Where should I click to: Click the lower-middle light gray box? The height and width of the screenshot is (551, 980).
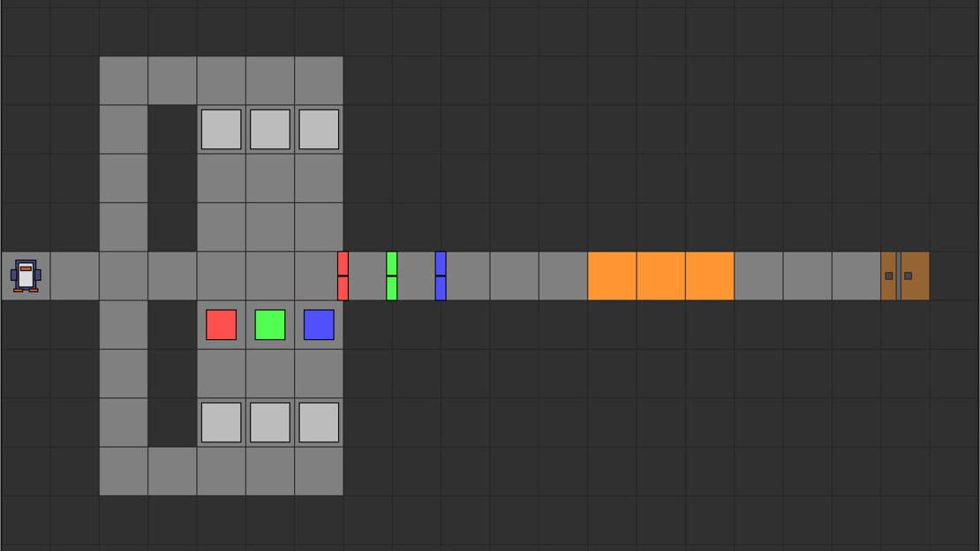pos(270,422)
